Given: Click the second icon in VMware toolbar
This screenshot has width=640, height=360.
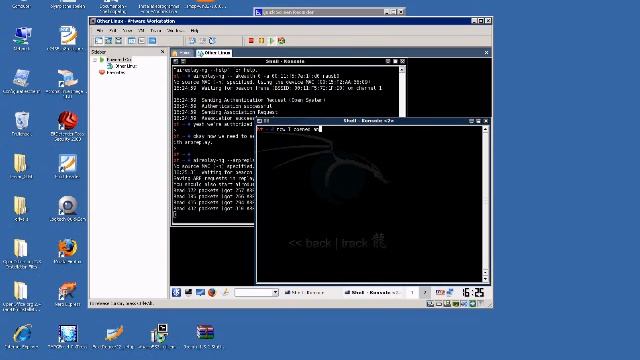Looking at the screenshot, I should [x=109, y=40].
